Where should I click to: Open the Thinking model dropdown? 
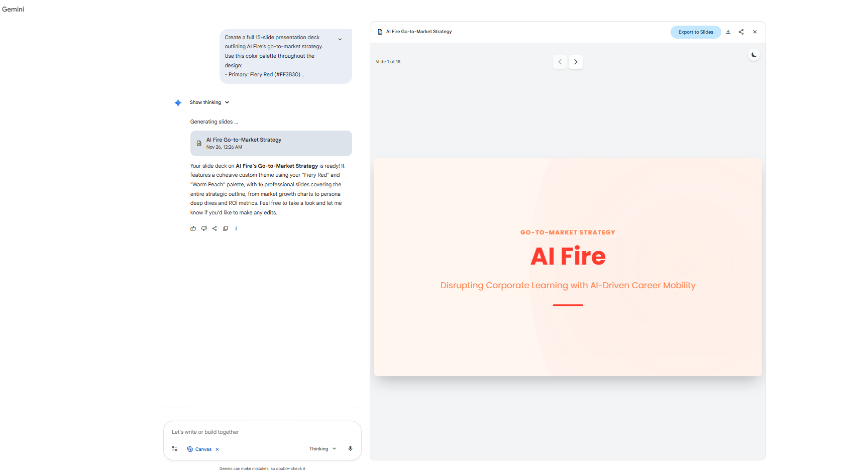tap(322, 449)
